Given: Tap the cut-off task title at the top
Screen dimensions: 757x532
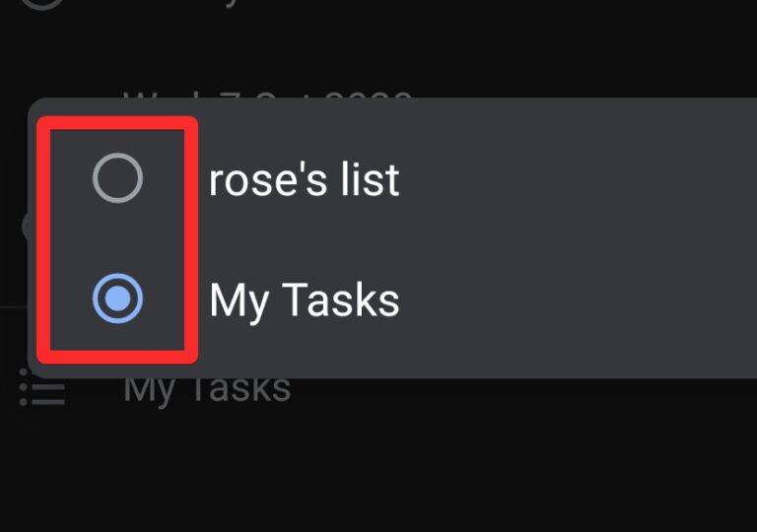Looking at the screenshot, I should coord(197,5).
